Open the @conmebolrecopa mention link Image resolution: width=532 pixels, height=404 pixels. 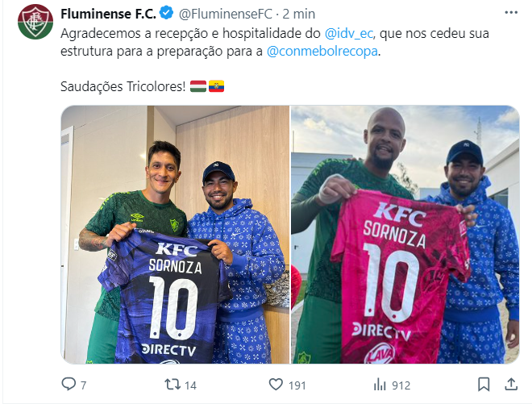pos(322,52)
